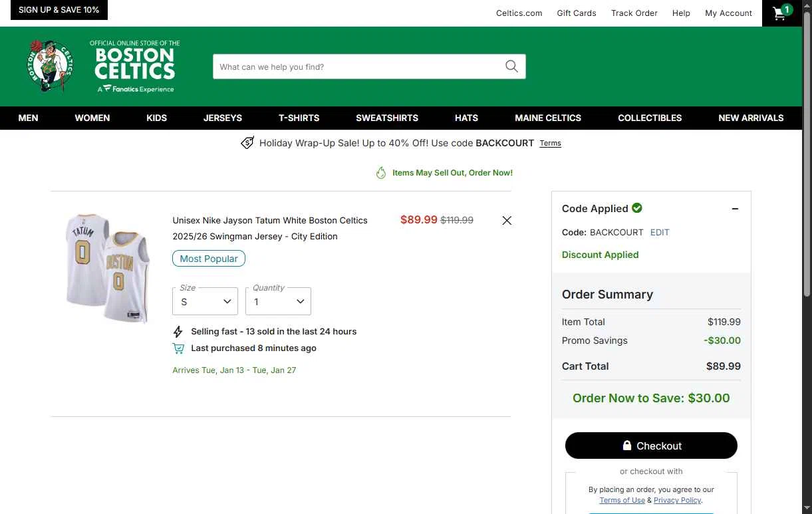Open the HATS menu
812x514 pixels.
pyautogui.click(x=467, y=118)
